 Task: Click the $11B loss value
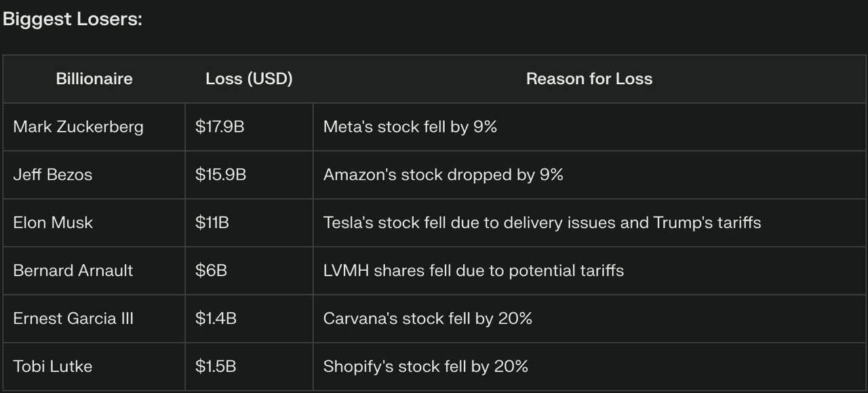coord(212,223)
